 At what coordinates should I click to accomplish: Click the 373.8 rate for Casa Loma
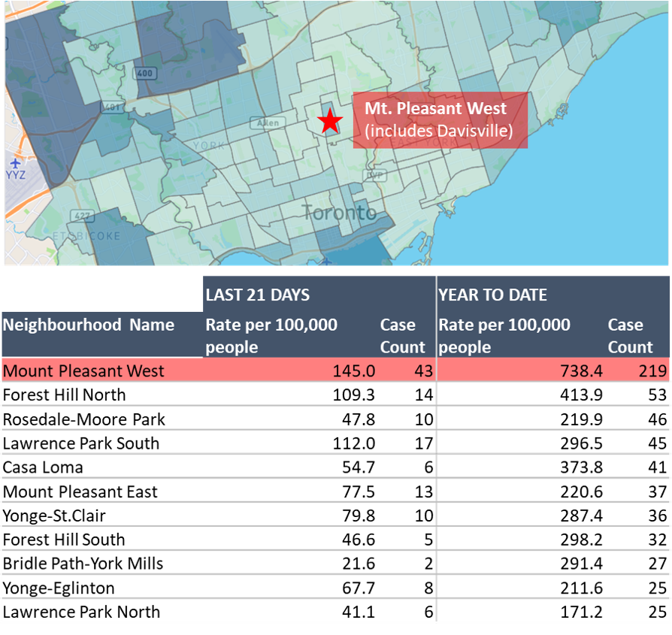click(582, 467)
